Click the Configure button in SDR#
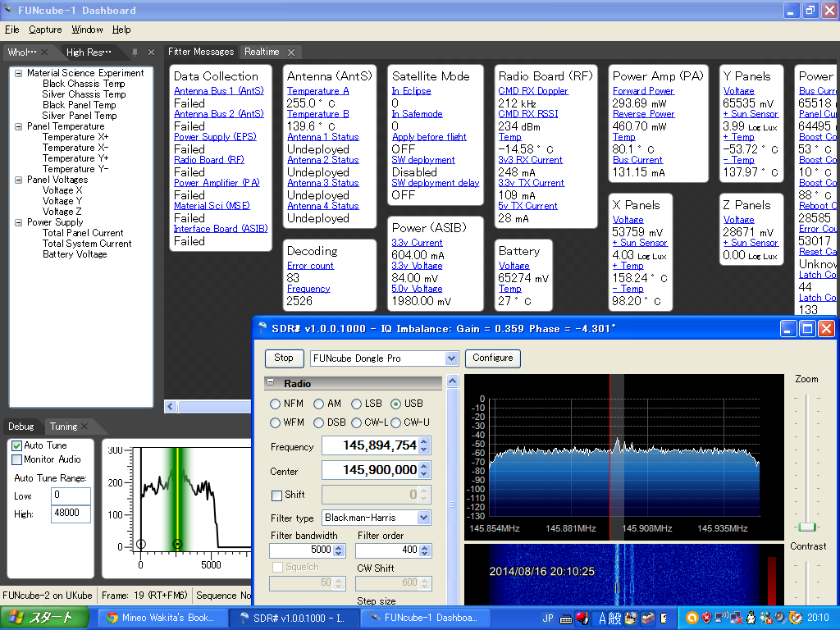840x630 pixels. (x=493, y=358)
